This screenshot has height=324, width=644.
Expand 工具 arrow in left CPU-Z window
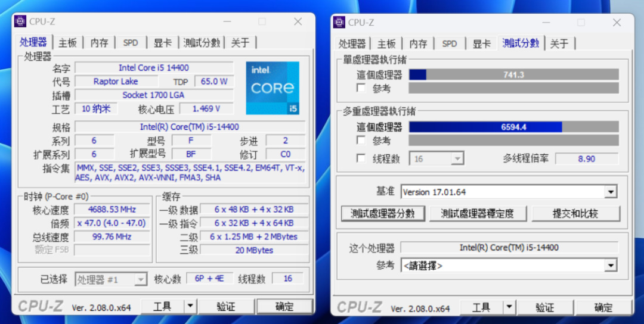pyautogui.click(x=190, y=306)
